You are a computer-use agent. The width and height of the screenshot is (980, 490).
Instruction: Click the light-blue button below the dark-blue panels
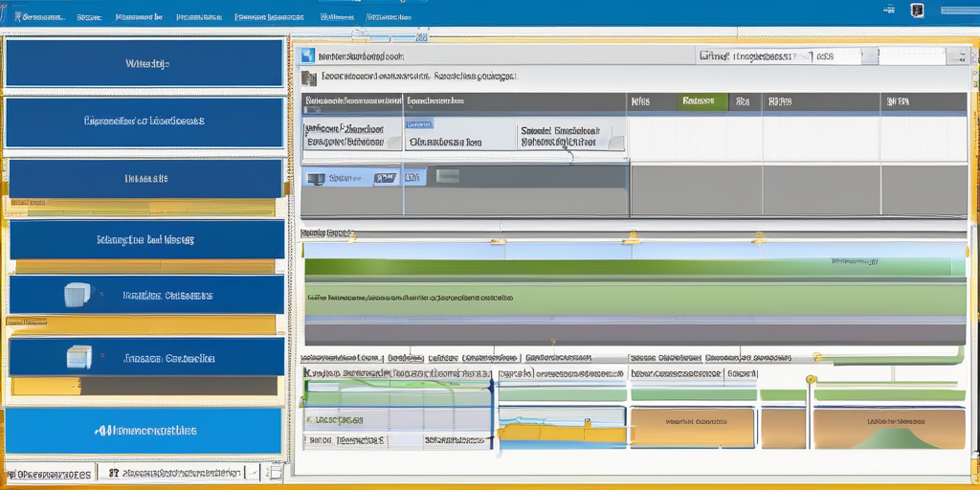144,431
